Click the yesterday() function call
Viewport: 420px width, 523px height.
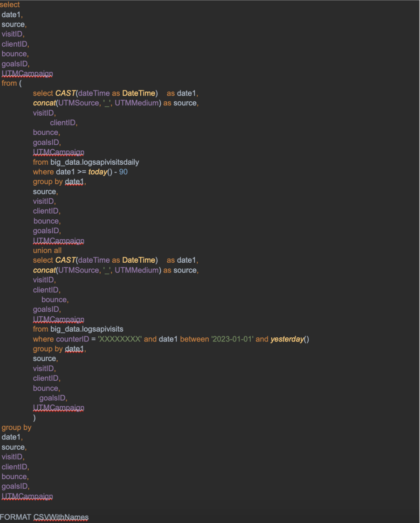point(290,339)
